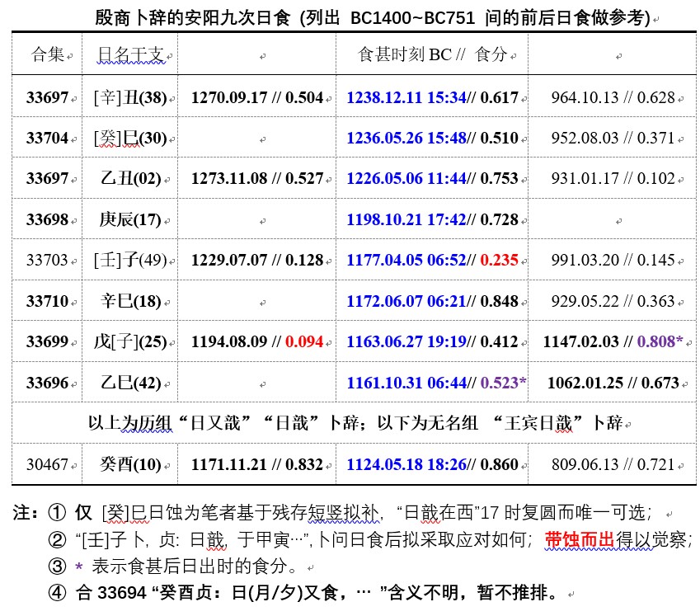Click the 食甚时刻 BC // 食分 header
700x616 pixels.
(x=431, y=54)
